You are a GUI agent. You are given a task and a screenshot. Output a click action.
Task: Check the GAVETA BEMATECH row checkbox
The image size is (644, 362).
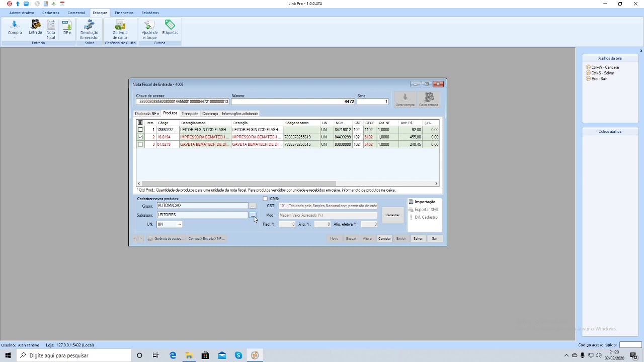[140, 144]
